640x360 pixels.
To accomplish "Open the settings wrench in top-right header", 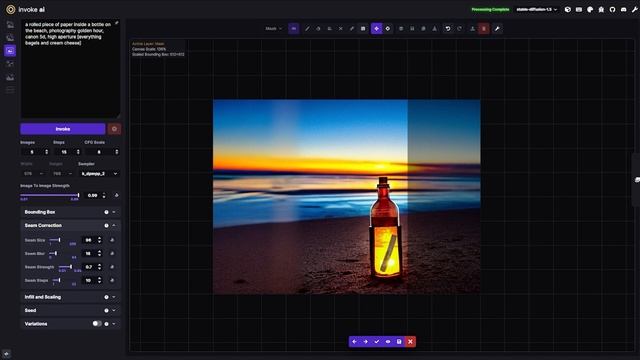I will 635,9.
